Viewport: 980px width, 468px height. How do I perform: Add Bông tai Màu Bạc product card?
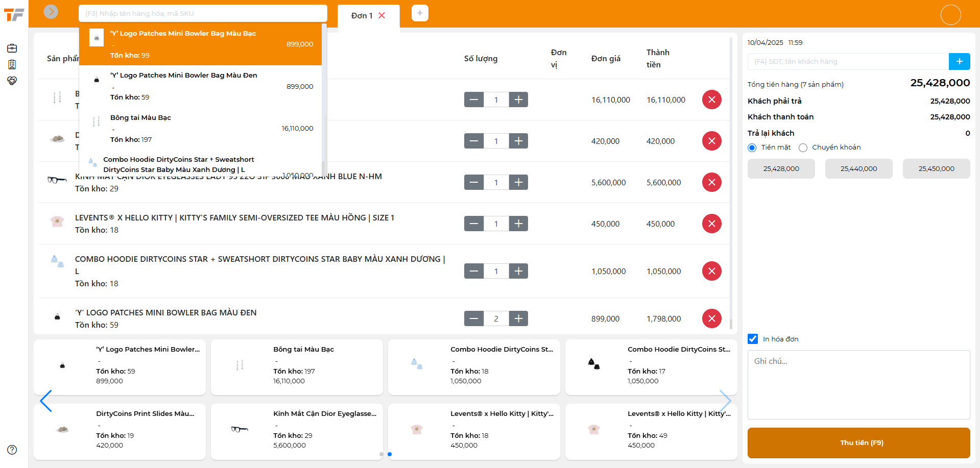[297, 367]
